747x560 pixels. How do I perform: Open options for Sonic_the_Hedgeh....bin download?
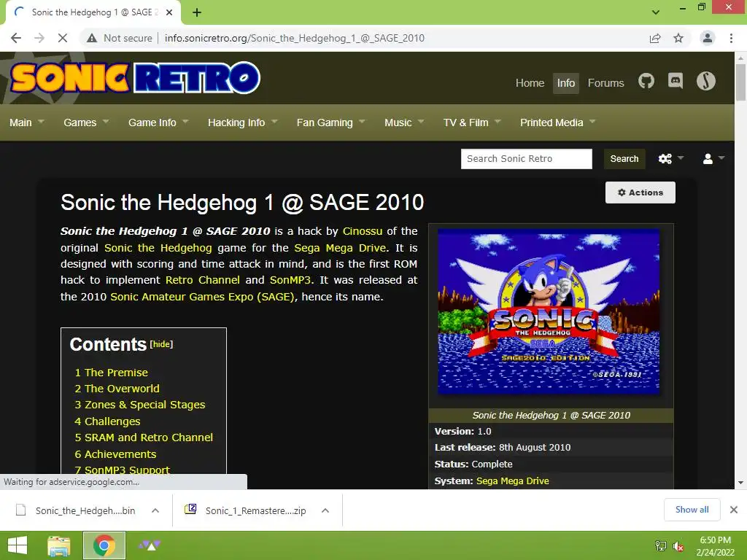pyautogui.click(x=155, y=510)
